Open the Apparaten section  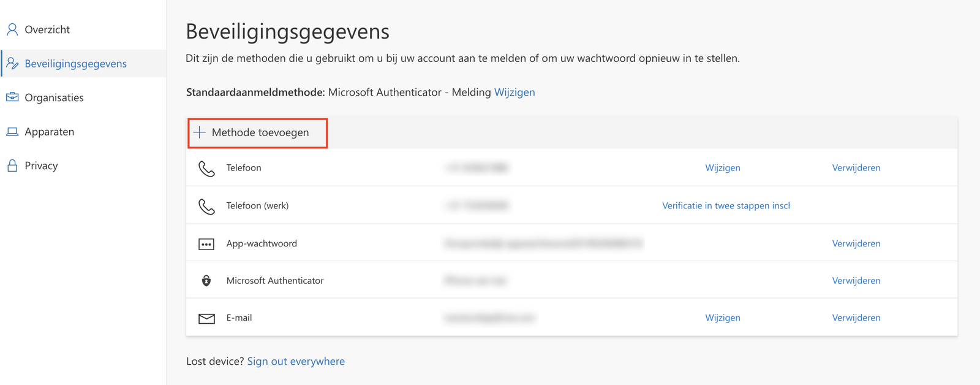click(x=49, y=132)
